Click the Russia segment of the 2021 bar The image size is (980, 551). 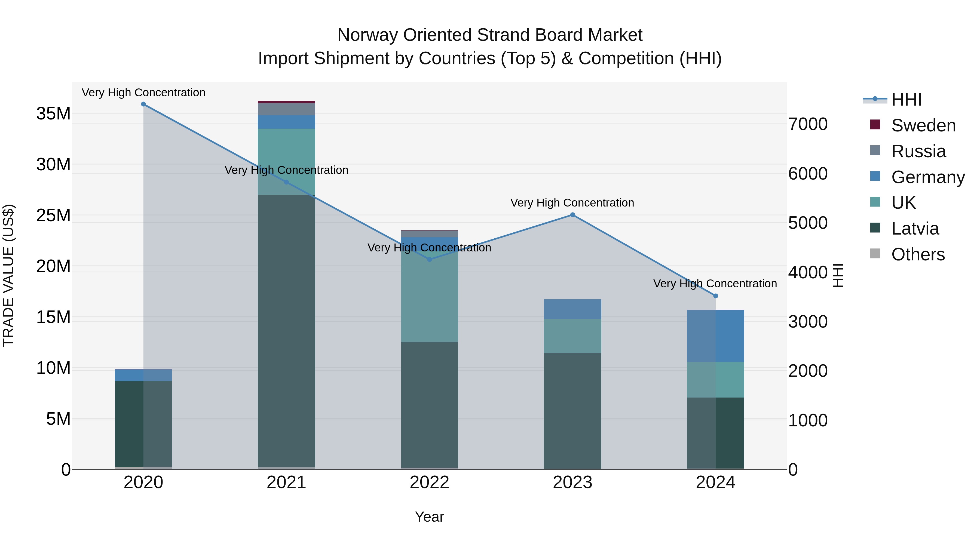pos(286,109)
